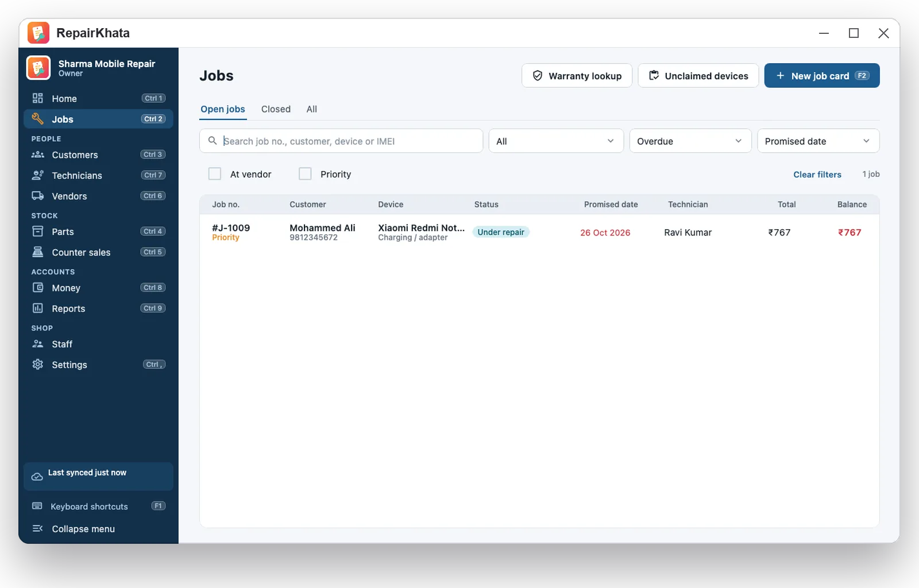
Task: Click technician Ravi Kumar
Action: point(688,233)
